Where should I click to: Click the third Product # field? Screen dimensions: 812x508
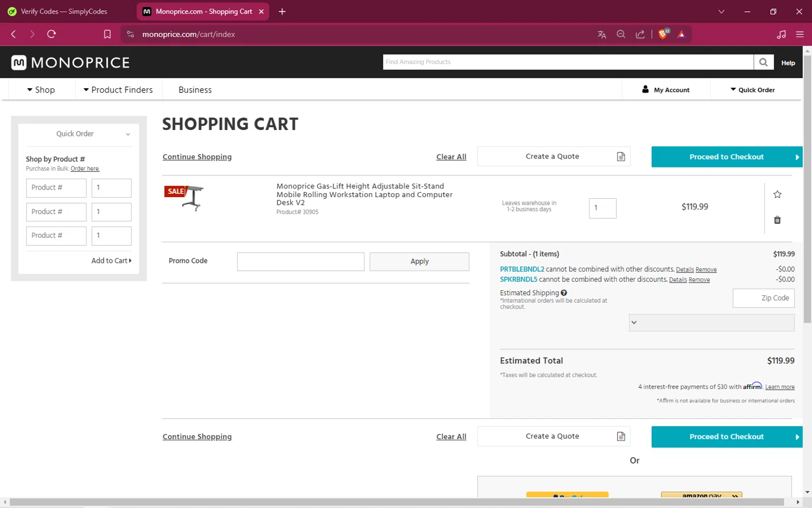pyautogui.click(x=56, y=236)
